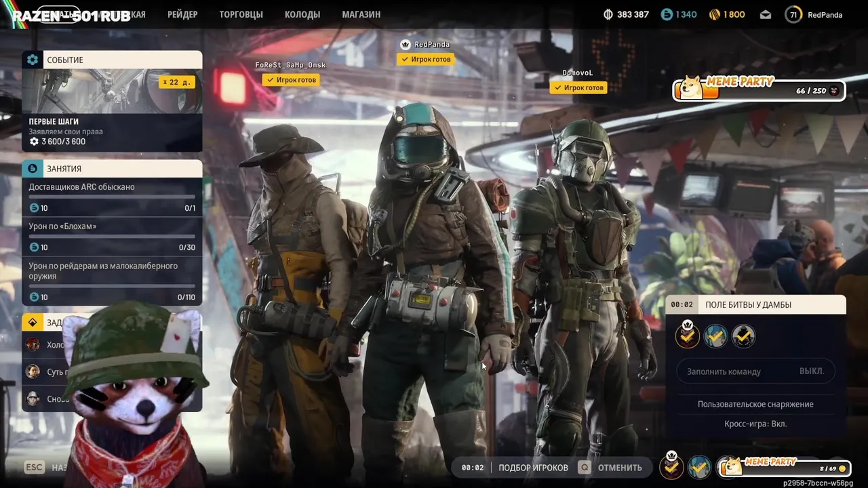This screenshot has width=868, height=488.
Task: Click the gear icon of СОБЫТИЕ panel
Action: (x=33, y=60)
